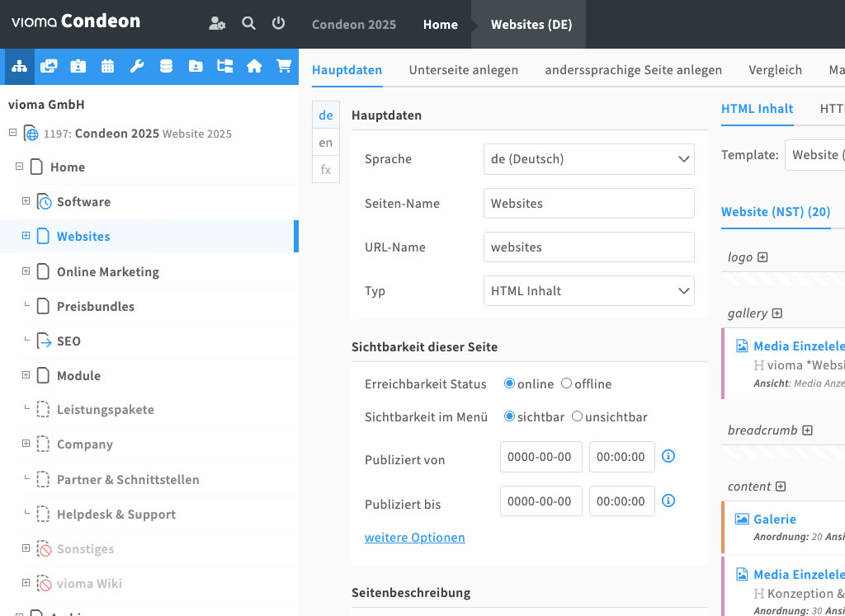The width and height of the screenshot is (845, 616).
Task: Click the Software page clock icon
Action: (x=45, y=202)
